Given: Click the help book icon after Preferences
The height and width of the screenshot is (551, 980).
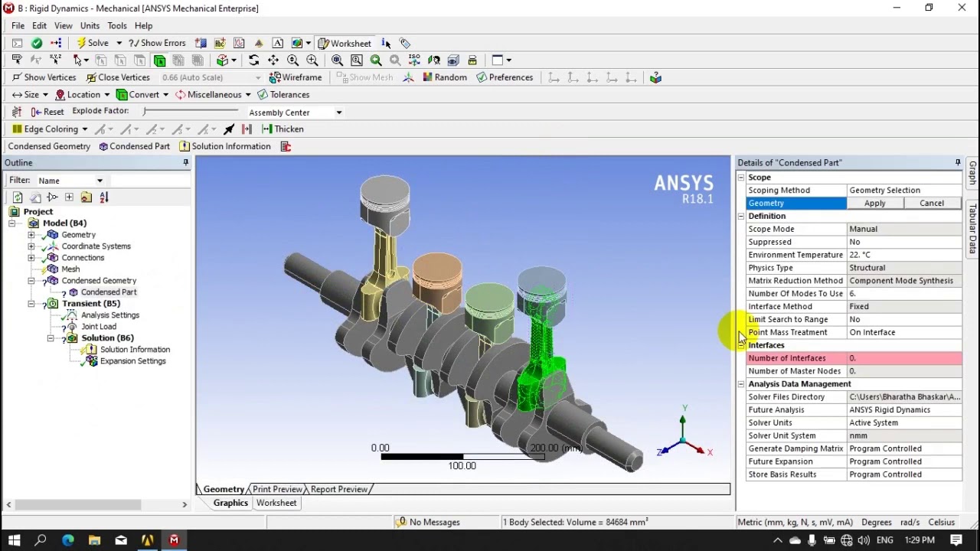Looking at the screenshot, I should (655, 77).
